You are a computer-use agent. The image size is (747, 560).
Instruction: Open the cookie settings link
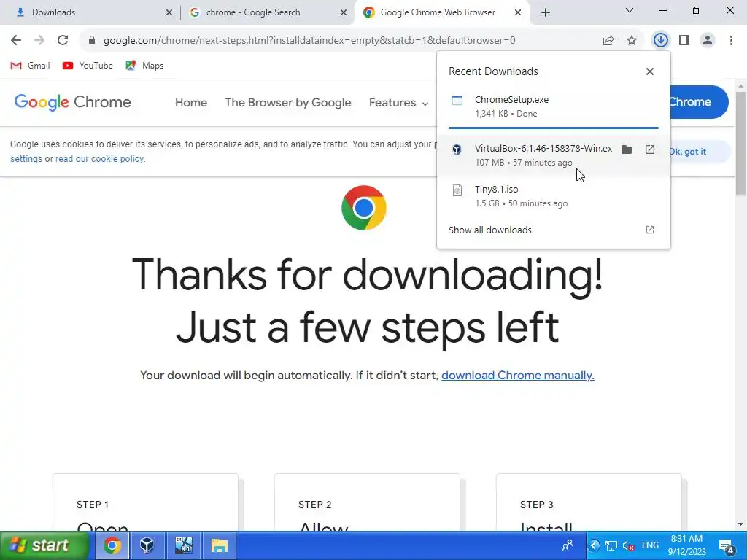(x=26, y=159)
